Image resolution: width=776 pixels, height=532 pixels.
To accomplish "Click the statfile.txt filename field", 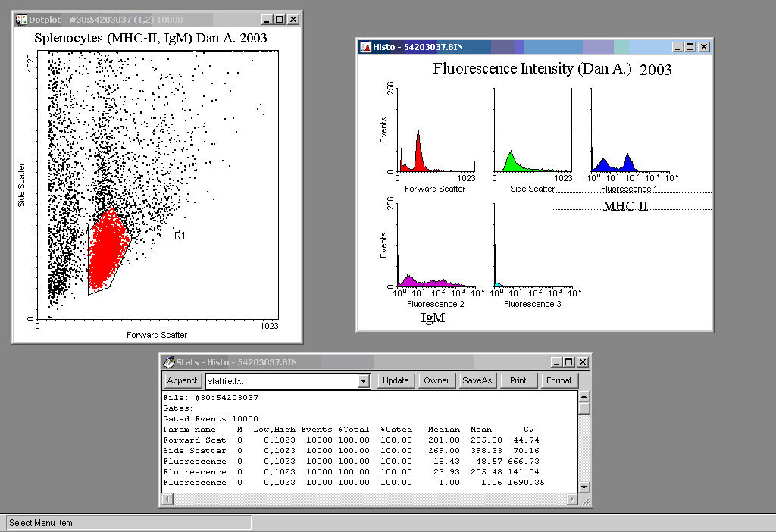I will point(280,381).
